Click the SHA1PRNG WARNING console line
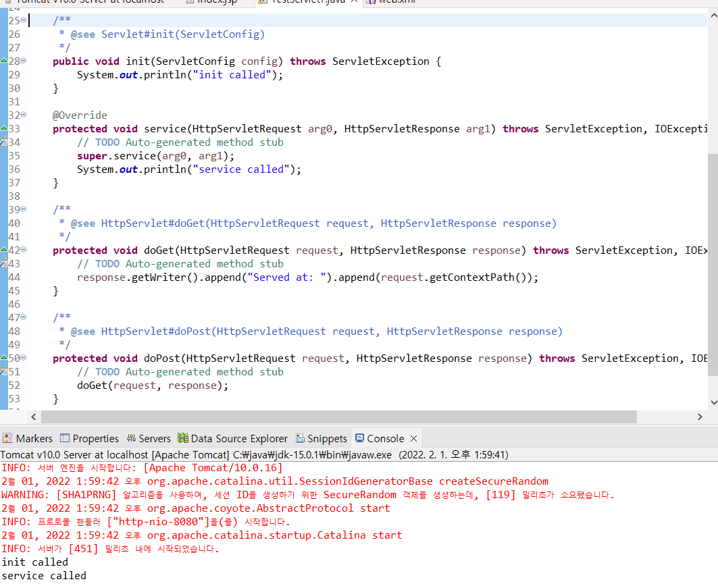Viewport: 718px width, 588px height. [x=308, y=495]
